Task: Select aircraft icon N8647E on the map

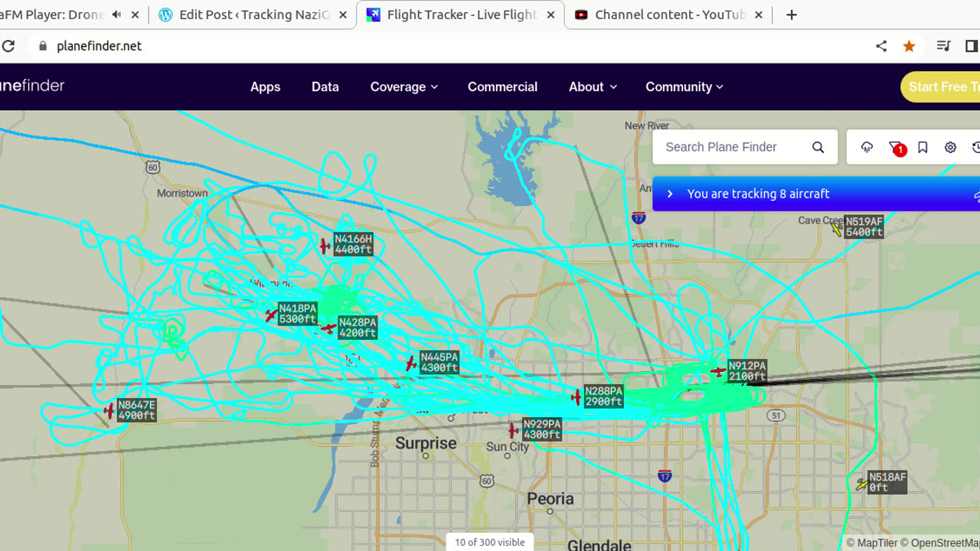Action: coord(109,411)
